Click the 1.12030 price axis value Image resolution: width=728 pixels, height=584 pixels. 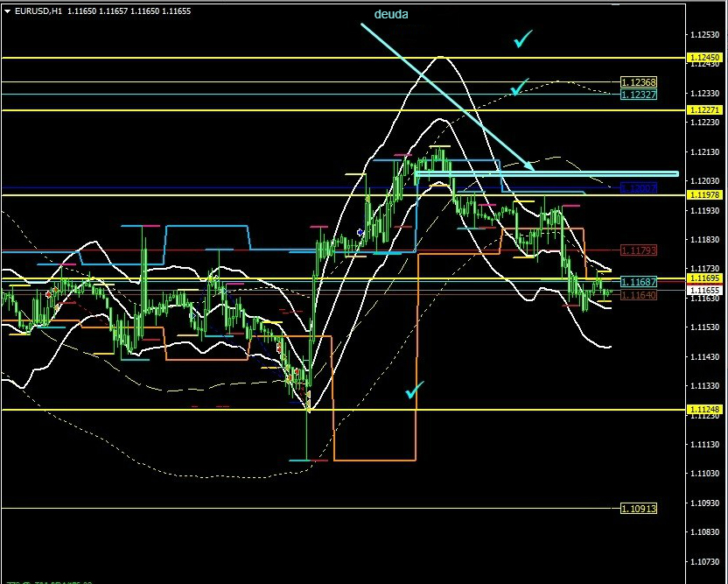click(x=705, y=180)
